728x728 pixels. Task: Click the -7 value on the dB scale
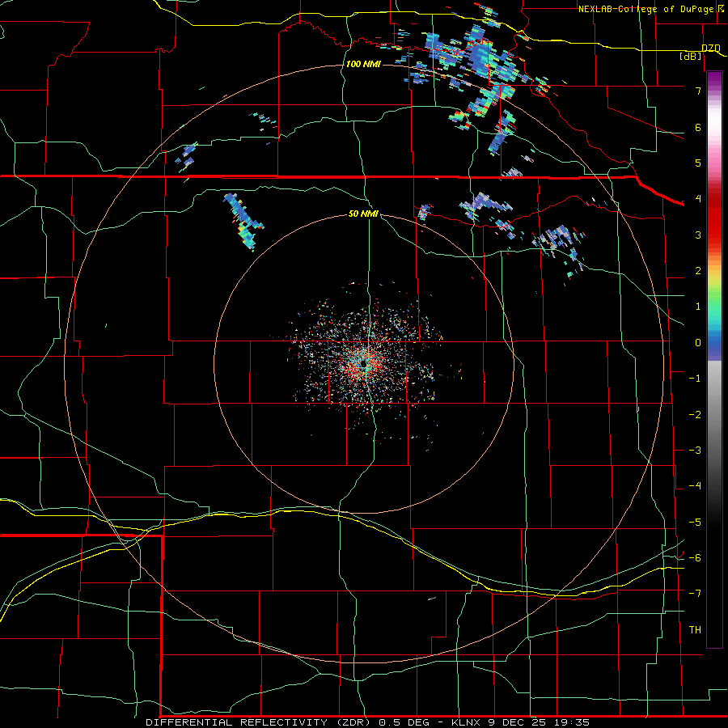[x=695, y=594]
